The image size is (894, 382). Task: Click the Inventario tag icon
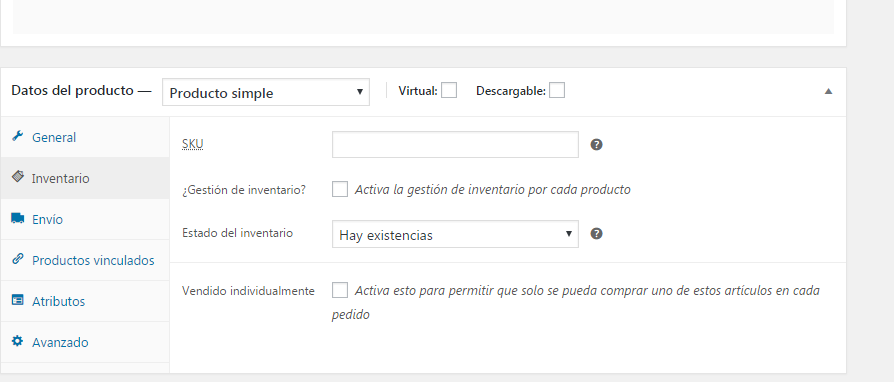18,177
